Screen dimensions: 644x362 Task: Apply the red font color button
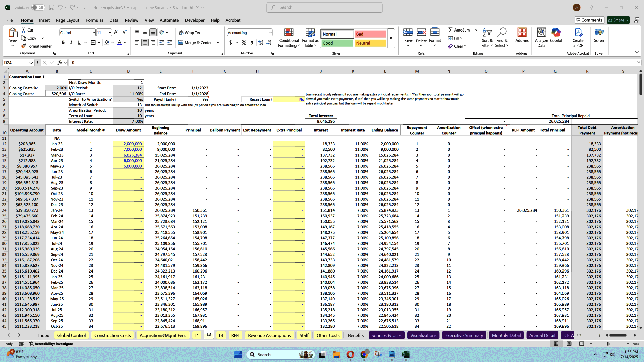point(119,43)
